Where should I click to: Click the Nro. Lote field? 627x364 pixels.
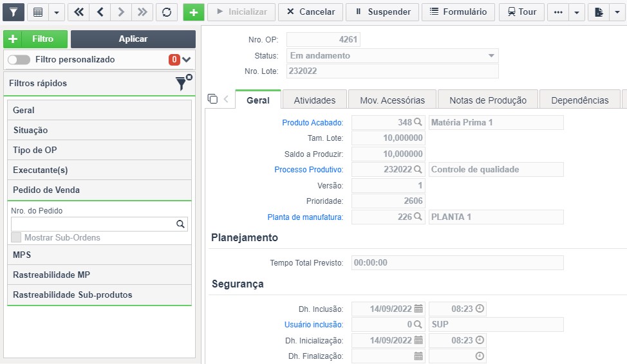[x=392, y=71]
